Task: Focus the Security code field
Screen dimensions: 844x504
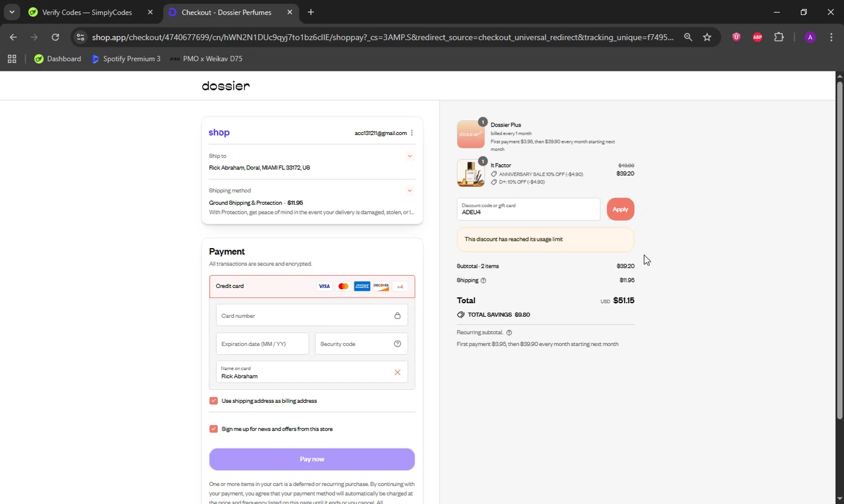Action: (x=361, y=344)
